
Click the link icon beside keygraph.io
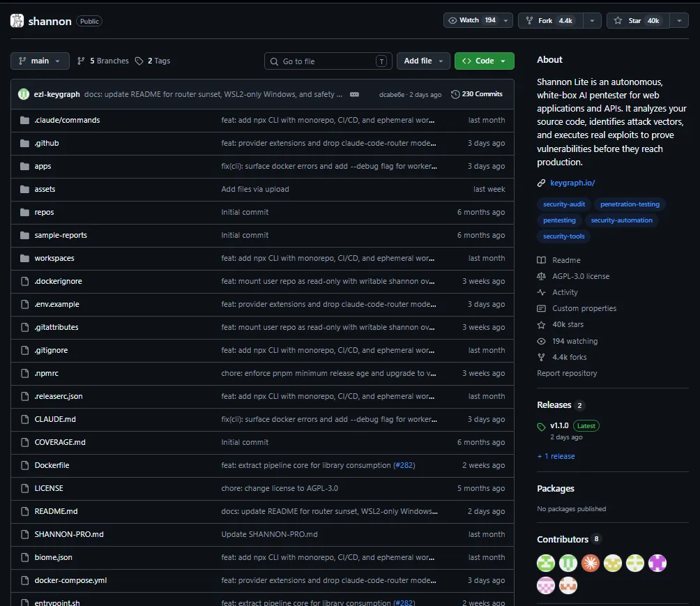tap(542, 183)
